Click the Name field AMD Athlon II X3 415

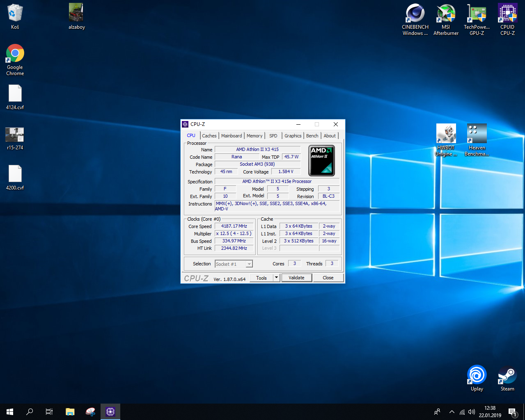(257, 150)
